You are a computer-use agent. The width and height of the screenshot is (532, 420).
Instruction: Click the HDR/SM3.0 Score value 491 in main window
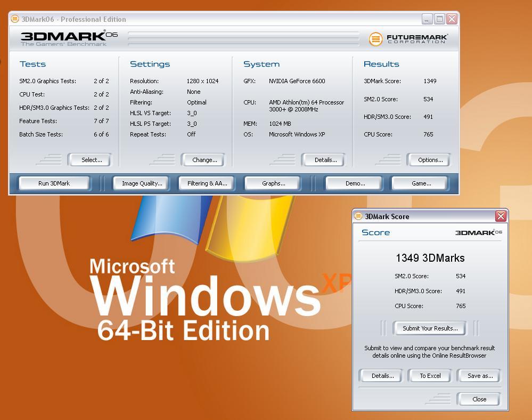click(428, 117)
